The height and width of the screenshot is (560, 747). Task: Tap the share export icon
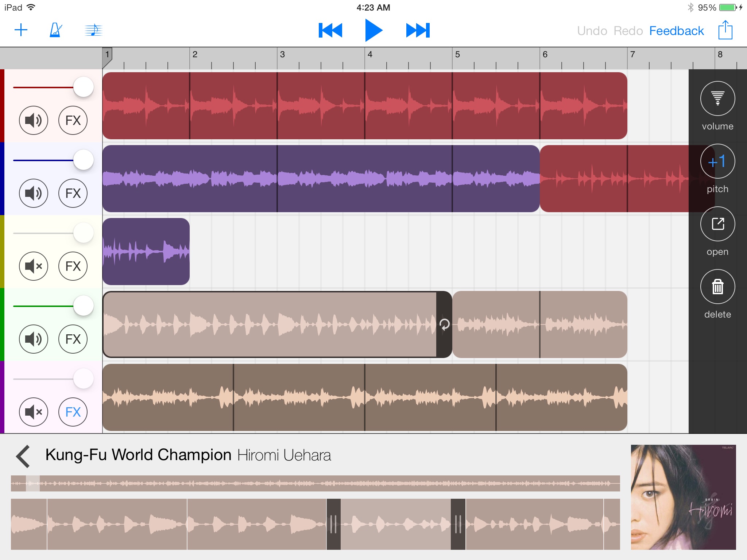coord(725,30)
